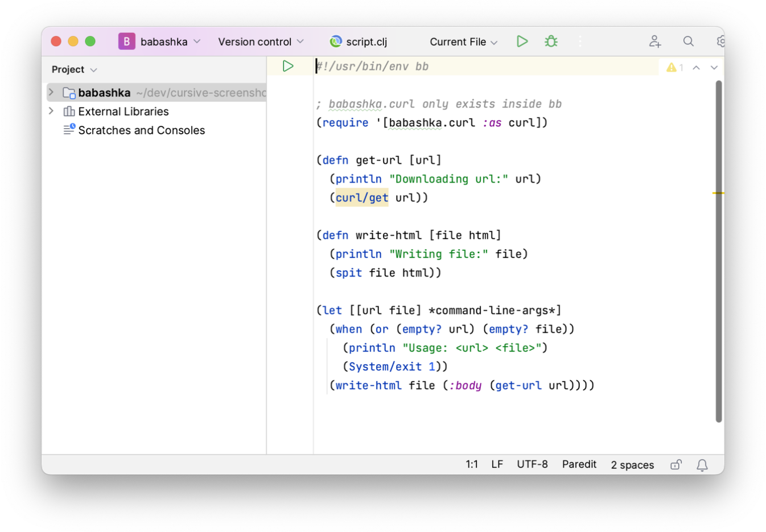Image resolution: width=766 pixels, height=532 pixels.
Task: Click the "Writing file:" string literal
Action: 439,254
